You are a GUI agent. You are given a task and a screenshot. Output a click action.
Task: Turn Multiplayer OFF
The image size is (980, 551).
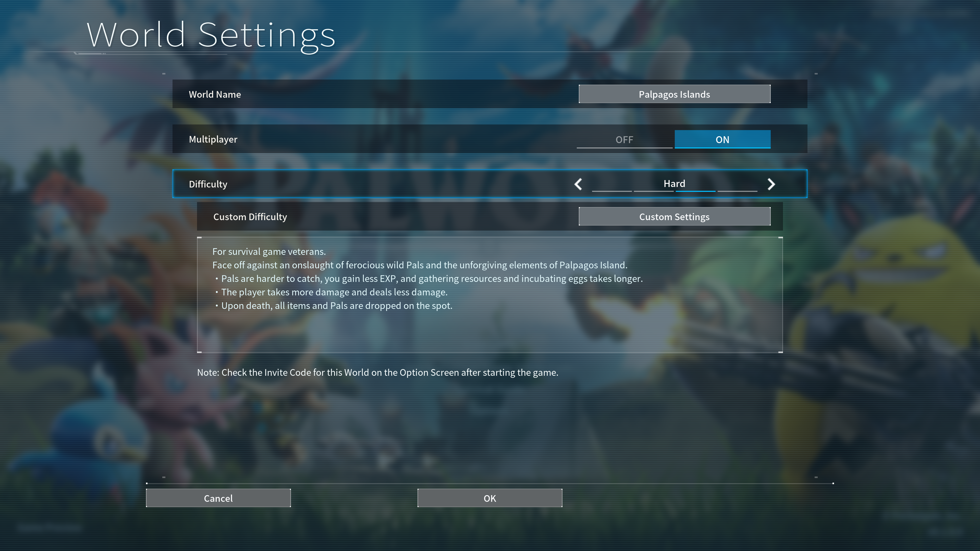(624, 139)
